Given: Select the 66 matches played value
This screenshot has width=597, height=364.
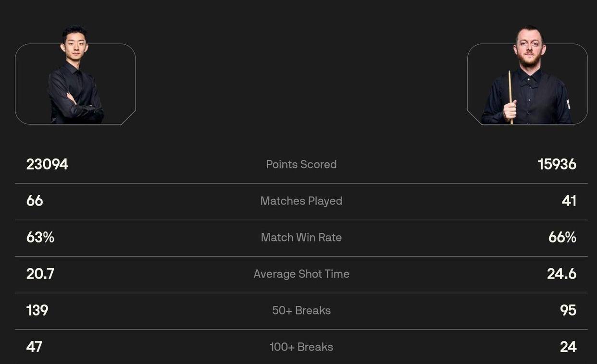Looking at the screenshot, I should coord(35,201).
